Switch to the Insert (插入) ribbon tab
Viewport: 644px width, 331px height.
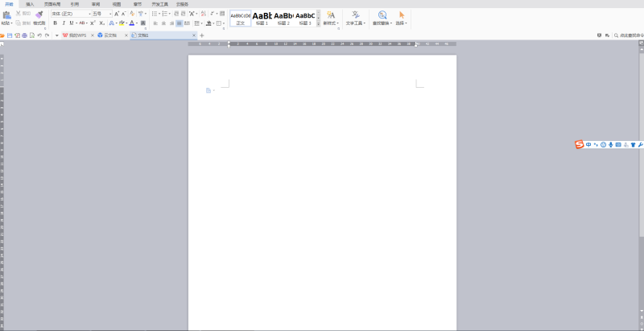point(30,4)
